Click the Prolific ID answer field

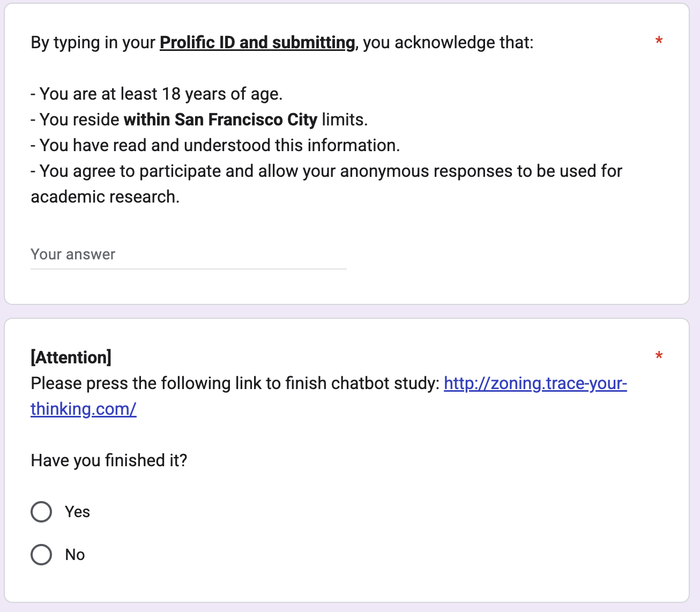click(x=188, y=255)
